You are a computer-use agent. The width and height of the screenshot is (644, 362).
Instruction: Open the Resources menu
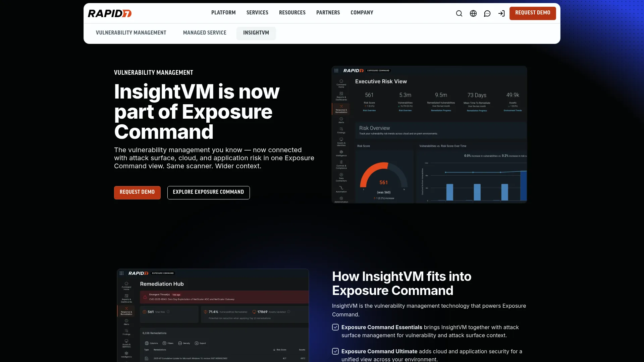click(292, 13)
